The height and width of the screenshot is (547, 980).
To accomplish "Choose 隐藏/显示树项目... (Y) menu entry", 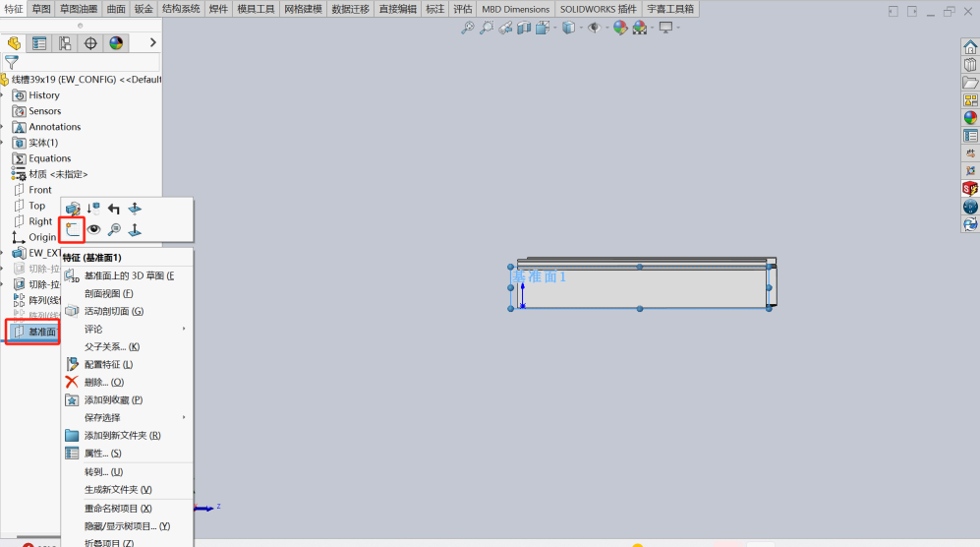I will [127, 526].
